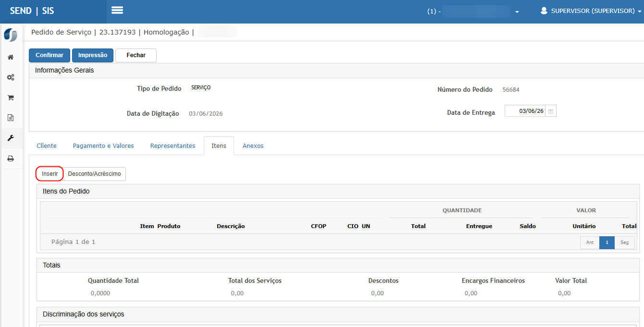The image size is (644, 327).
Task: Select the Itens tab
Action: tap(219, 146)
